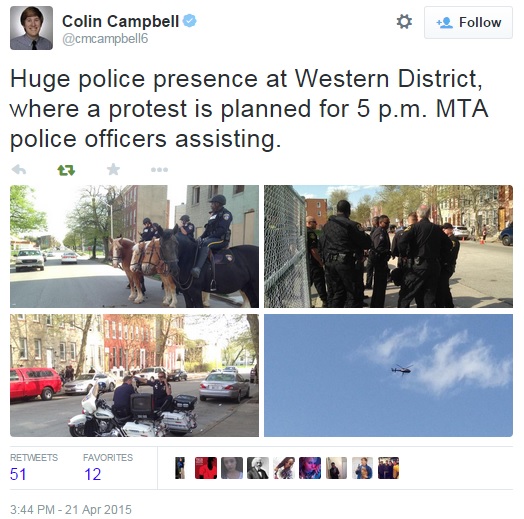View the helicopter in sky photo

pos(388,375)
